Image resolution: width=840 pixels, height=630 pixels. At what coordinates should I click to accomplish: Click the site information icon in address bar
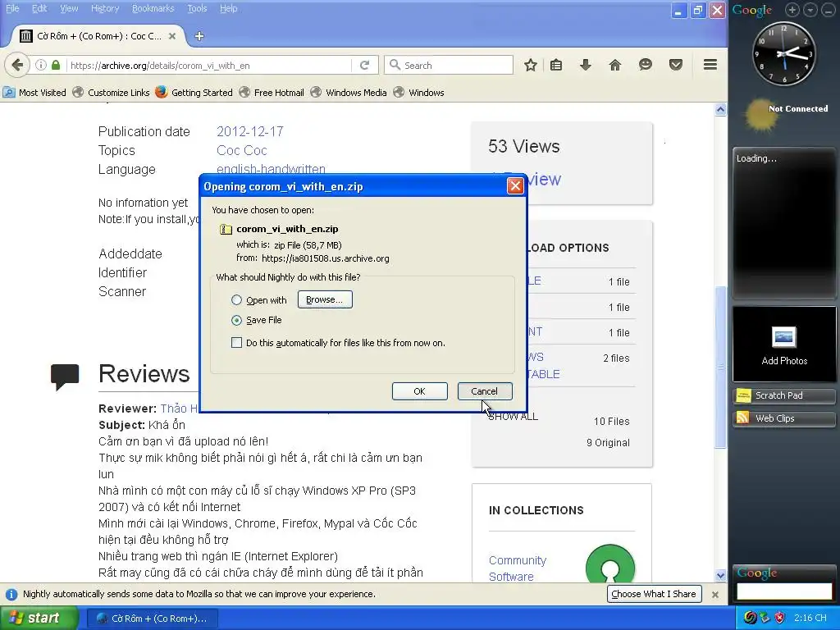41,66
